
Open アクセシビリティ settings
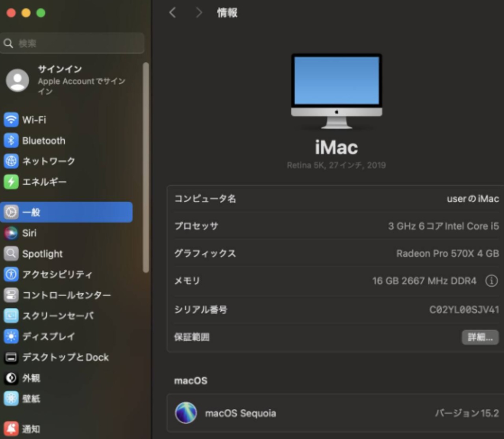66,274
